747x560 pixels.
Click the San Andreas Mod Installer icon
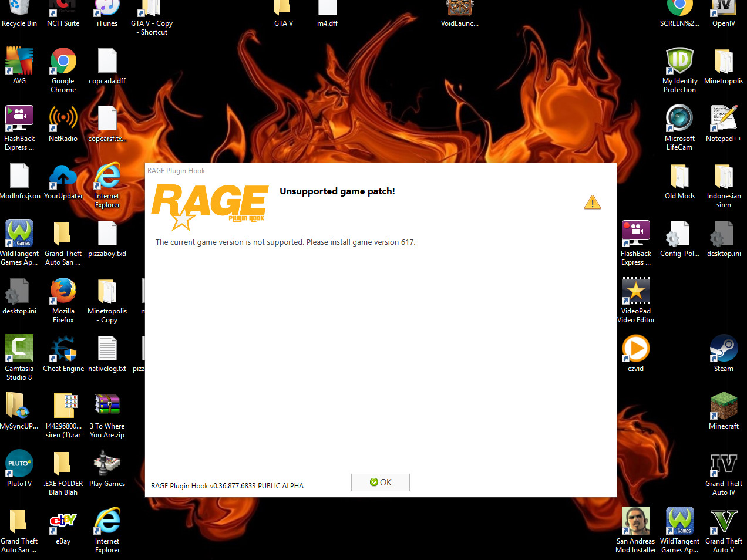pos(636,530)
